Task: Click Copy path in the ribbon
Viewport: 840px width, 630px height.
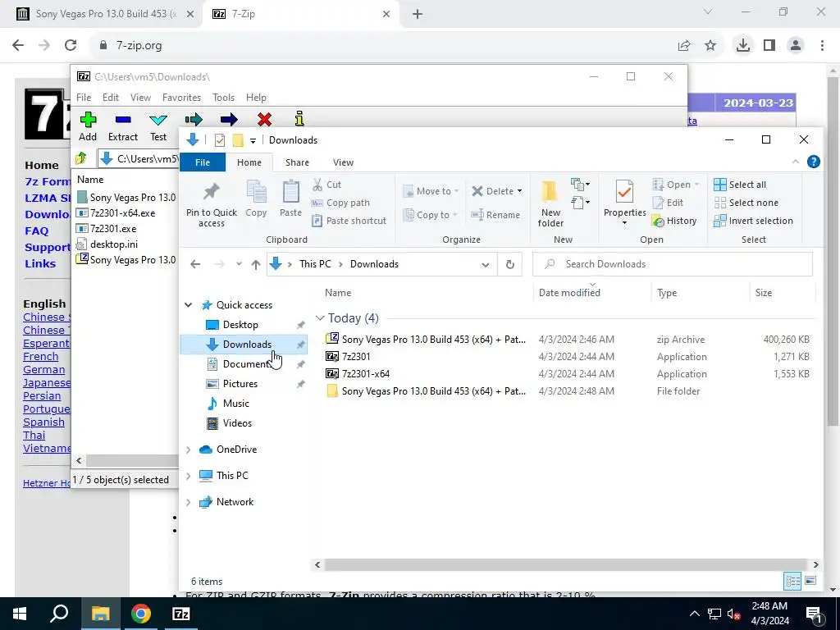Action: point(340,203)
